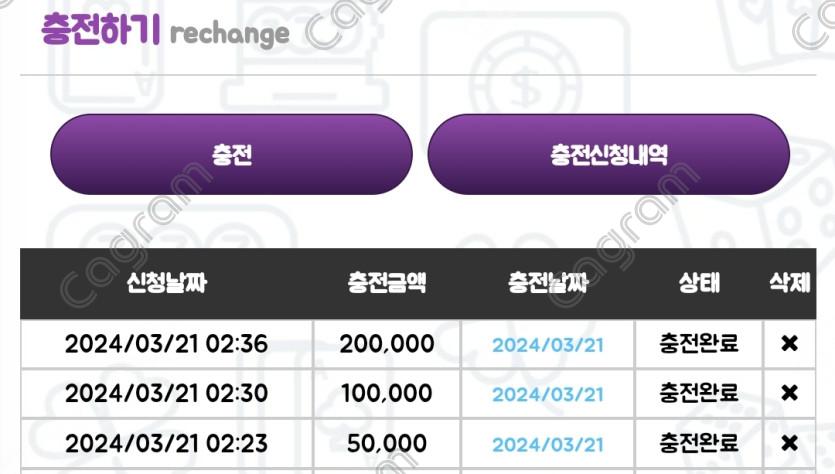Click the 50,000 amount cell

pos(387,443)
